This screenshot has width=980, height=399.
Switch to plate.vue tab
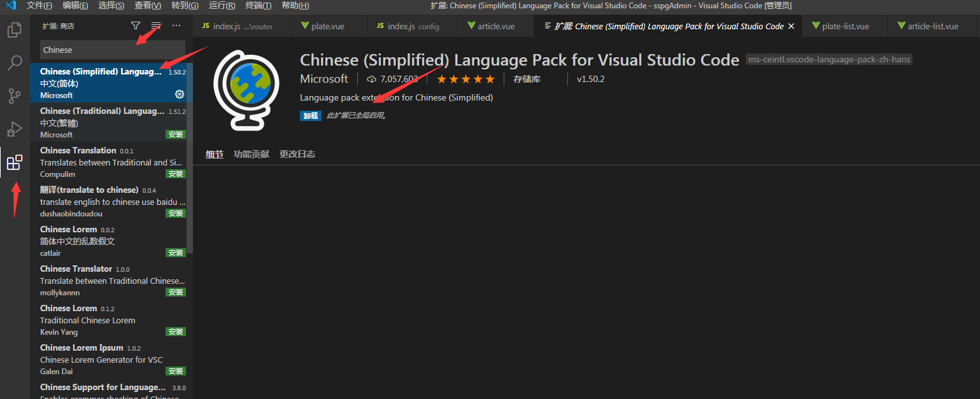point(329,26)
